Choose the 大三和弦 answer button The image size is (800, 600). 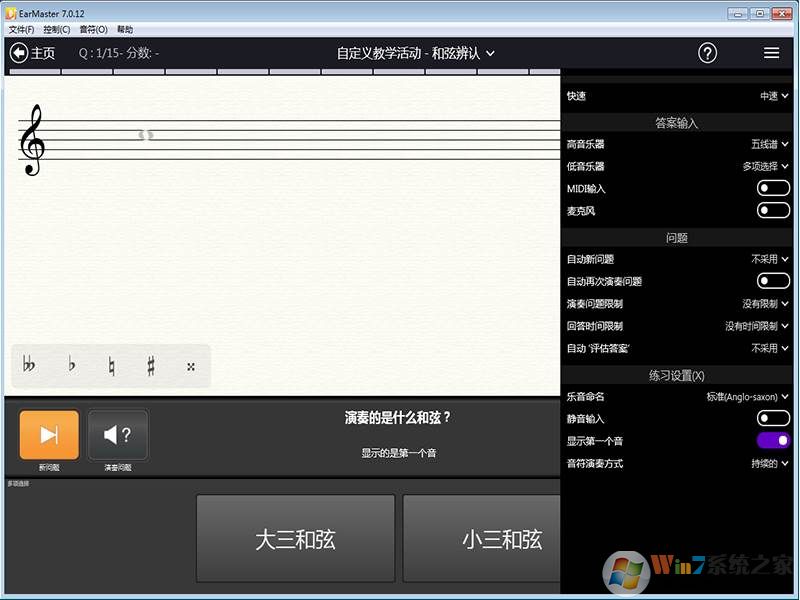[x=295, y=539]
